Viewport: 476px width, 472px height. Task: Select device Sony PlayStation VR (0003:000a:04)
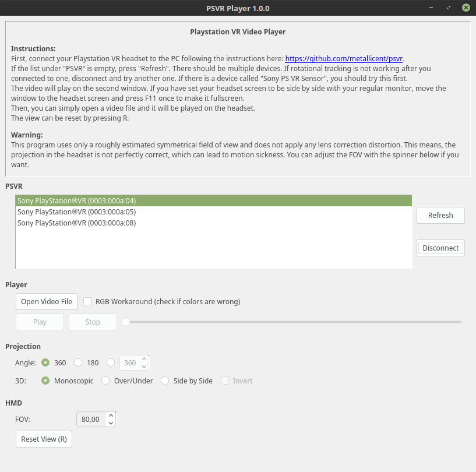click(x=214, y=200)
